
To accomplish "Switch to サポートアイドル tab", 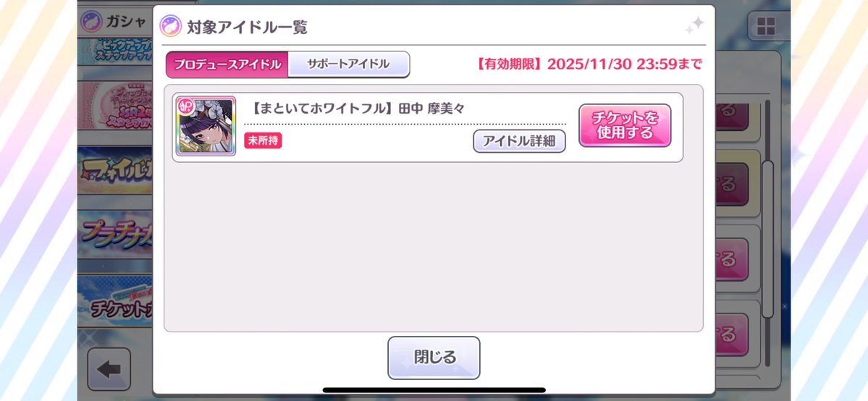I will click(349, 64).
